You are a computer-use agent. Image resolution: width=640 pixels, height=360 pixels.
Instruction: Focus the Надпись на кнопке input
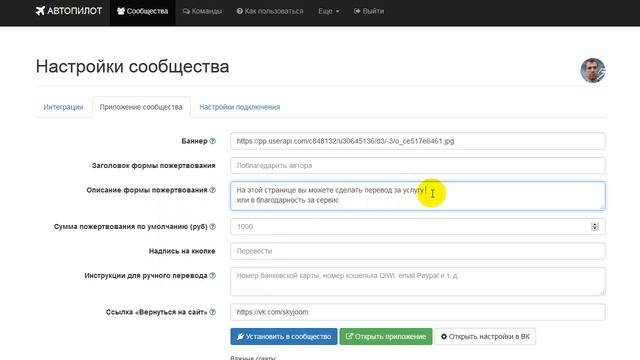[x=418, y=251]
